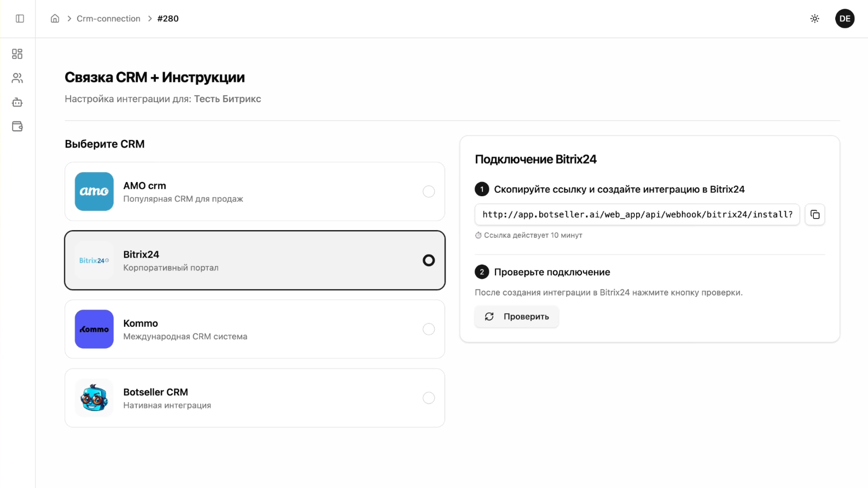The height and width of the screenshot is (488, 868).
Task: Open the bot icon in sidebar
Action: coord(18,102)
